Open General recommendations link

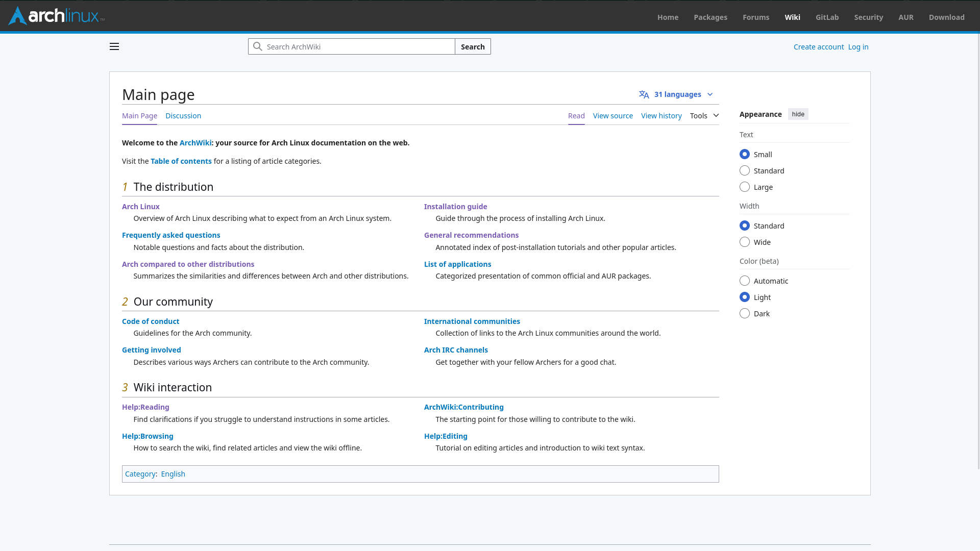471,235
